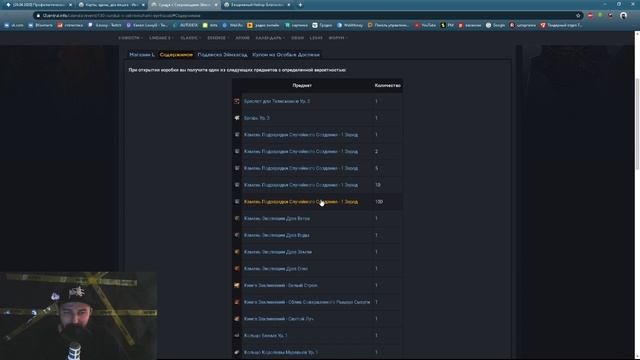Expand the НОВОСТИ navigation menu
Image resolution: width=640 pixels, height=360 pixels.
point(130,38)
